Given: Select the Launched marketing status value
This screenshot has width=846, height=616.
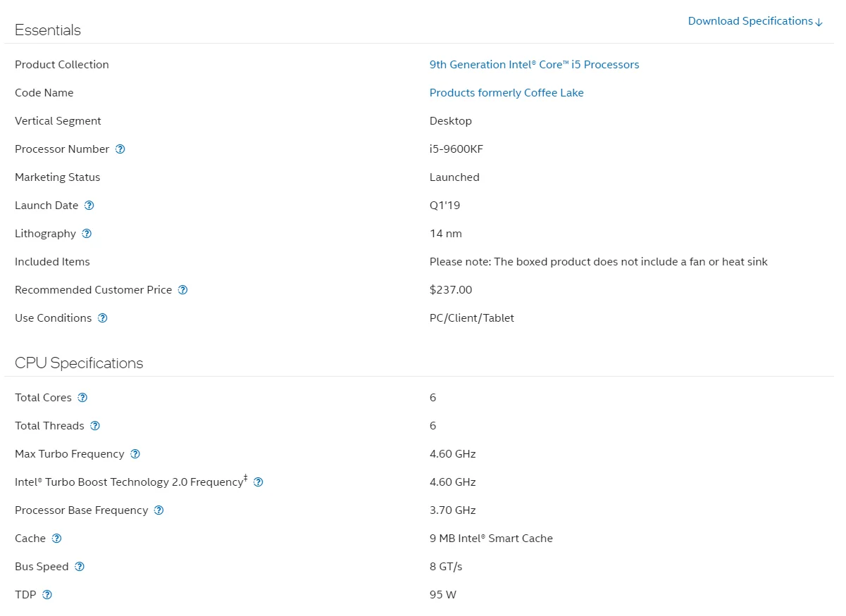Looking at the screenshot, I should (x=454, y=177).
